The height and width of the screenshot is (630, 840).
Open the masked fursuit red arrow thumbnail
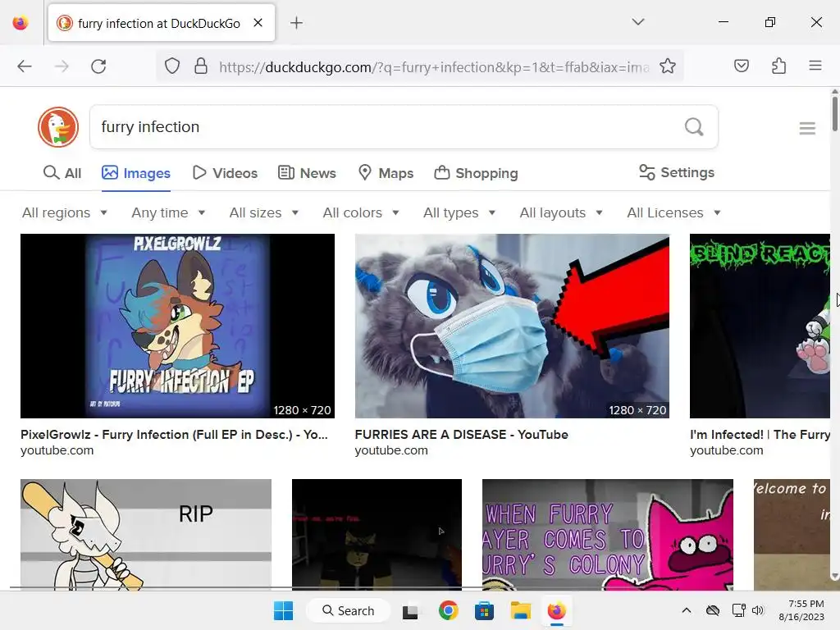click(512, 326)
